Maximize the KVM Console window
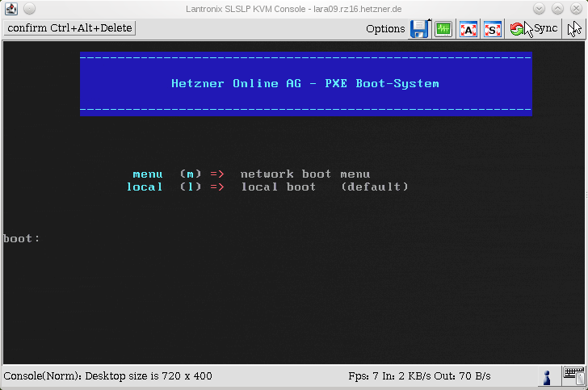 (557, 9)
